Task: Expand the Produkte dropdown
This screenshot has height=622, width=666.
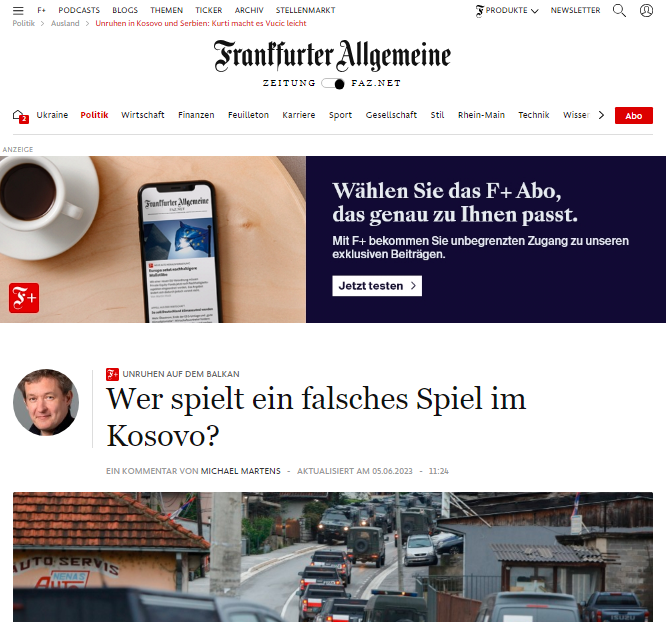Action: 507,10
